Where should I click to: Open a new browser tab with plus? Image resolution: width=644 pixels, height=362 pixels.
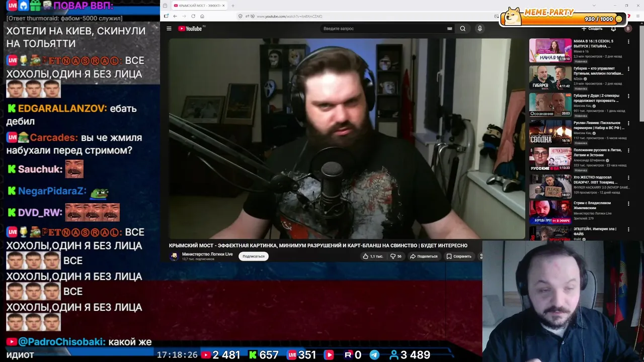coord(232,6)
